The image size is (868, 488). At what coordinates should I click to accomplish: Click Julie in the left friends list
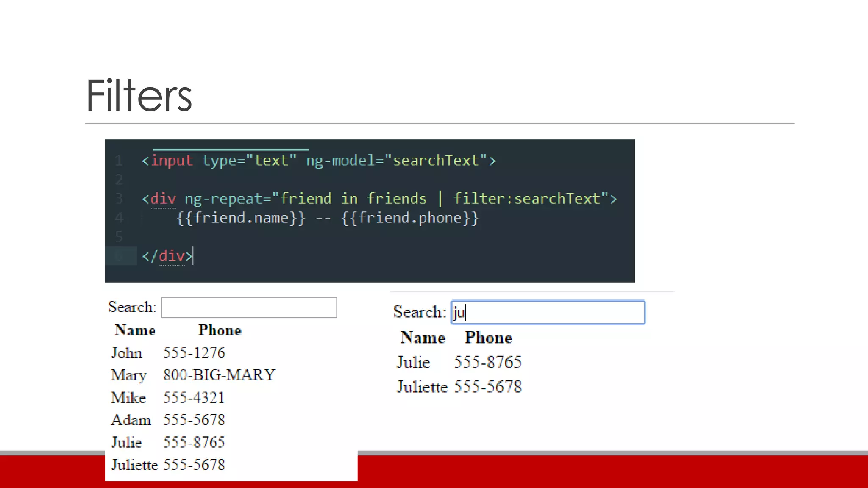(x=126, y=442)
